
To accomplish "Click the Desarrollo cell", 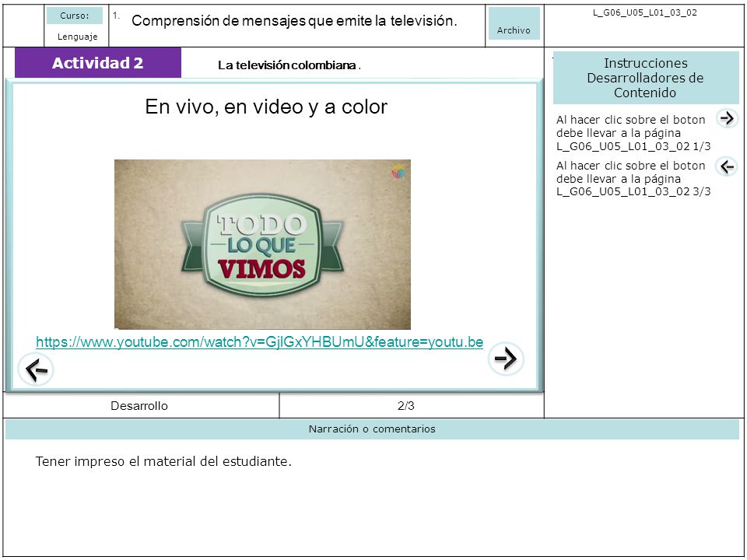I will coord(139,406).
